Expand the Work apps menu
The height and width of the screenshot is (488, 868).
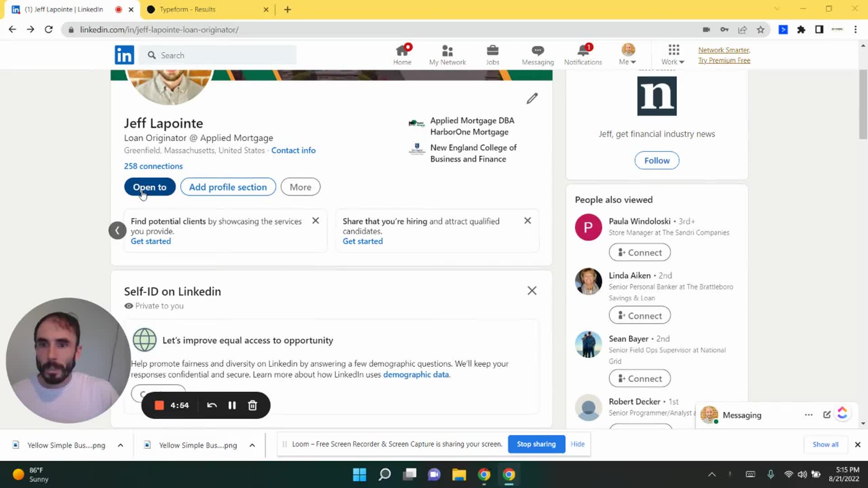[x=673, y=55]
